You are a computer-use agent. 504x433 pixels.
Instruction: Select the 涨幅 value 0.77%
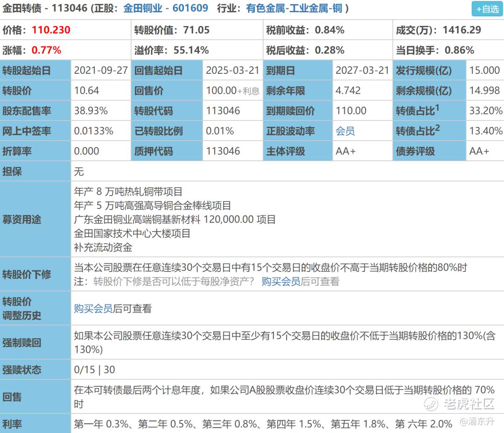pyautogui.click(x=46, y=50)
